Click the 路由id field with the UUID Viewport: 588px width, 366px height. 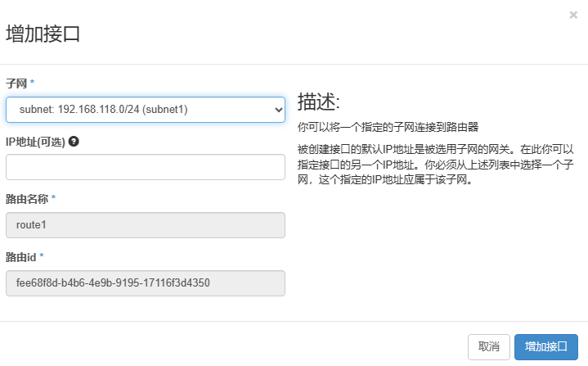point(145,283)
